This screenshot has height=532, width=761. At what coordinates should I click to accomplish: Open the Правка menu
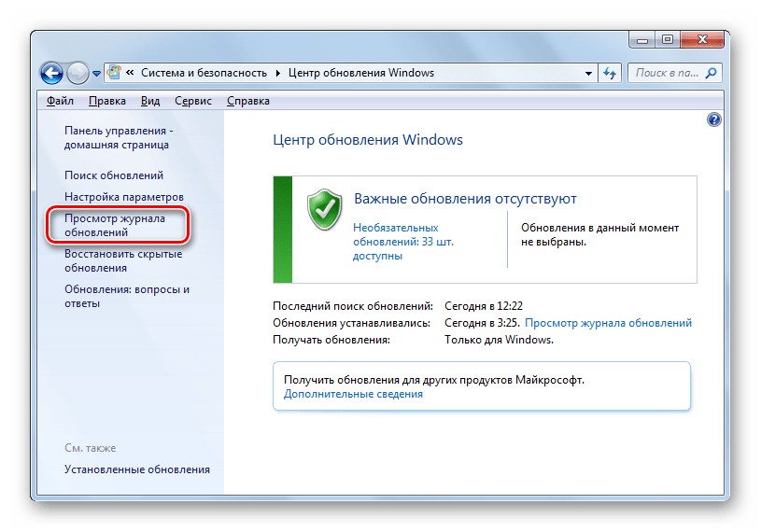pyautogui.click(x=107, y=101)
